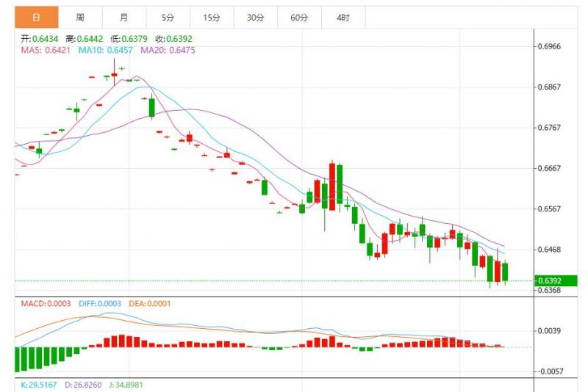Viewport: 588px width, 392px height.
Task: Click the 0.6767 price axis label
Action: tap(549, 128)
